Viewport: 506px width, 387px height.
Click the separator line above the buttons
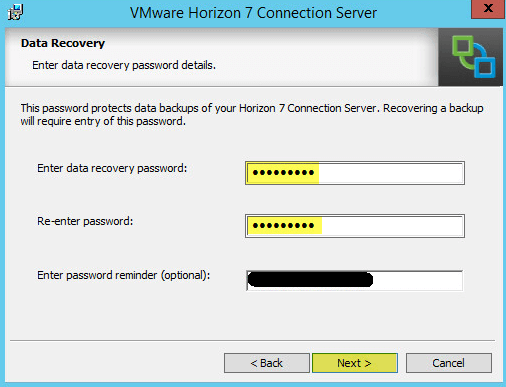pos(252,340)
